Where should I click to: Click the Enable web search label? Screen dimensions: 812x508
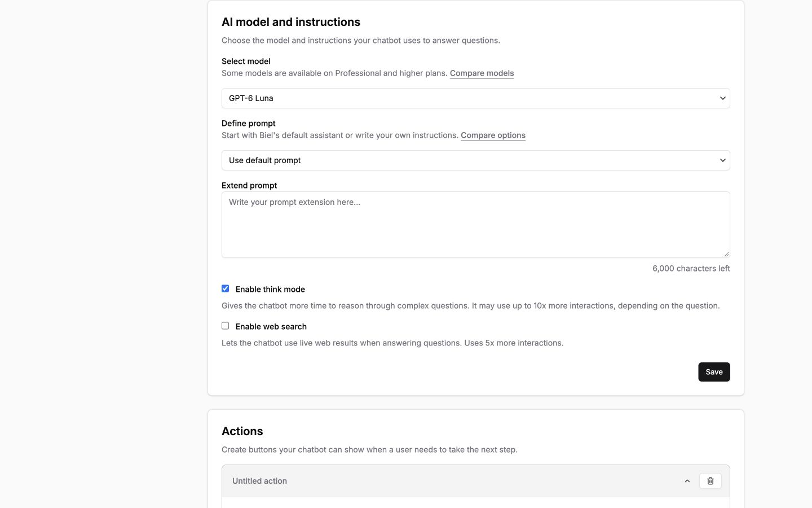click(x=271, y=326)
